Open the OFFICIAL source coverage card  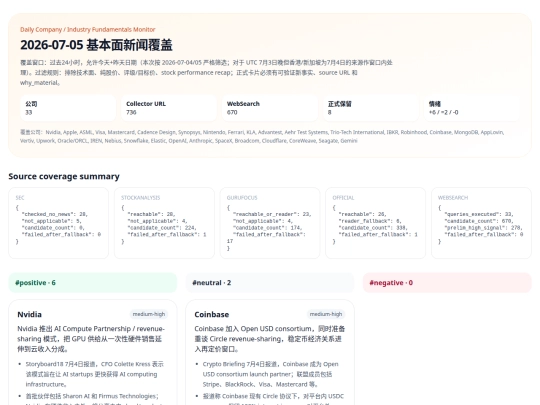(375, 223)
